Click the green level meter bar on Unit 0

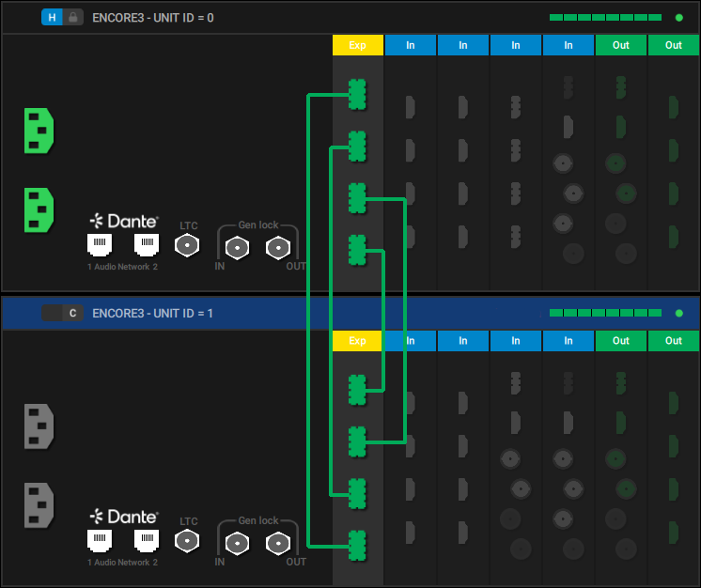(x=605, y=18)
